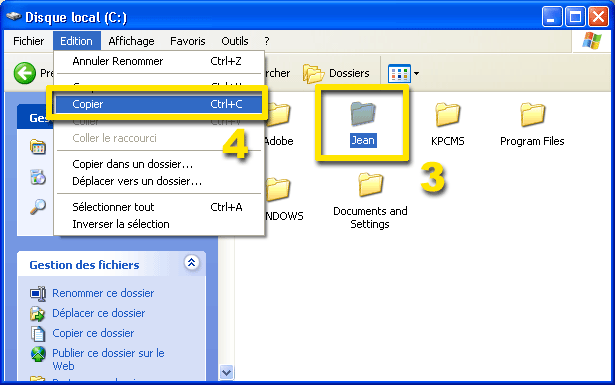Close the Disque local (C:) window

[x=599, y=17]
